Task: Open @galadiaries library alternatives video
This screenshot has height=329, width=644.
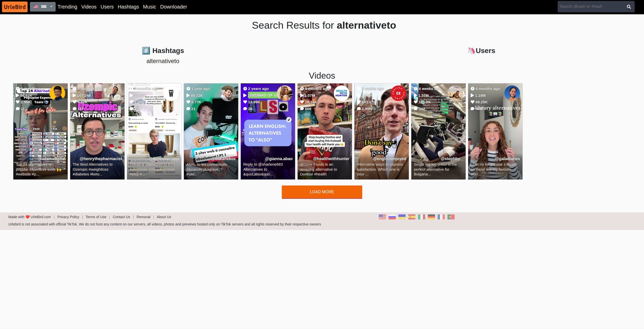Action: (x=495, y=131)
